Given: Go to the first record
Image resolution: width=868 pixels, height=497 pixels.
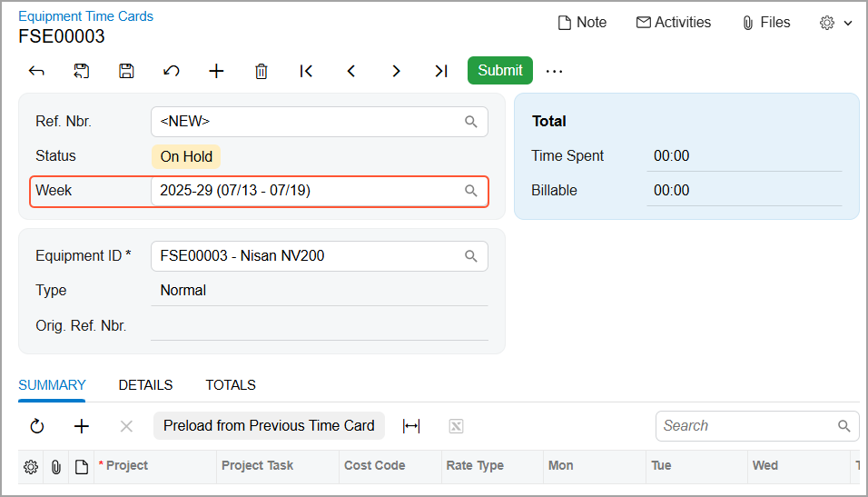Looking at the screenshot, I should coord(307,71).
